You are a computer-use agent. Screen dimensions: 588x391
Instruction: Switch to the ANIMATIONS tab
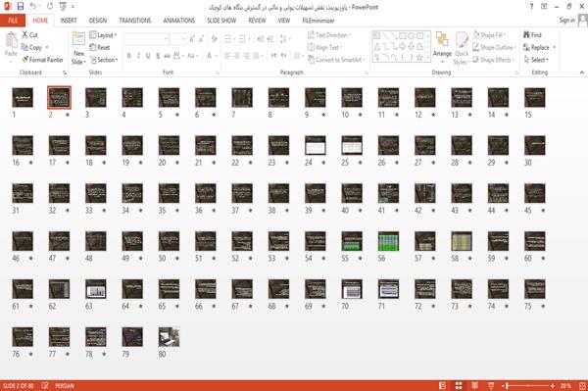[x=179, y=21]
